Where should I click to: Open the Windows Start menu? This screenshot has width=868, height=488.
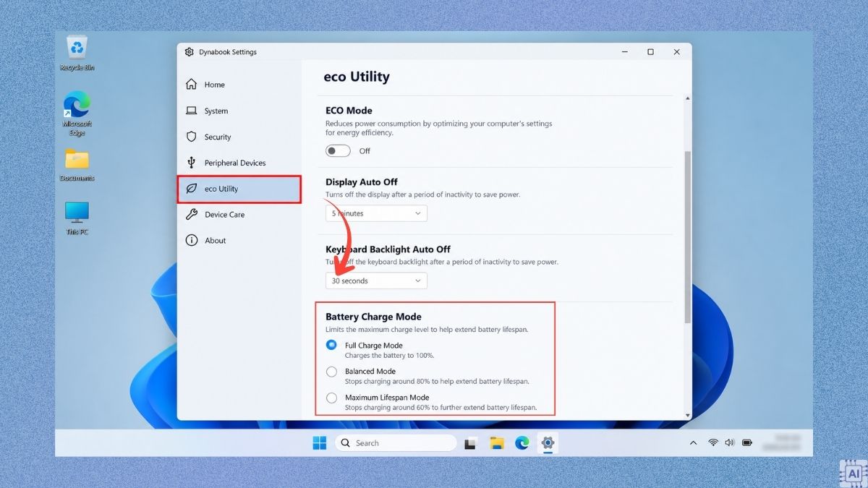pos(320,443)
